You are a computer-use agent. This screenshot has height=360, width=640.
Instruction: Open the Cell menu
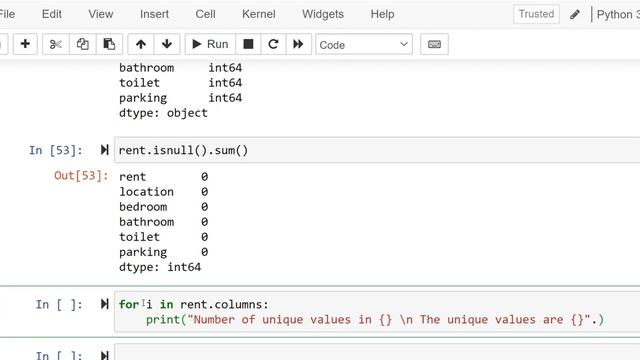pyautogui.click(x=205, y=14)
